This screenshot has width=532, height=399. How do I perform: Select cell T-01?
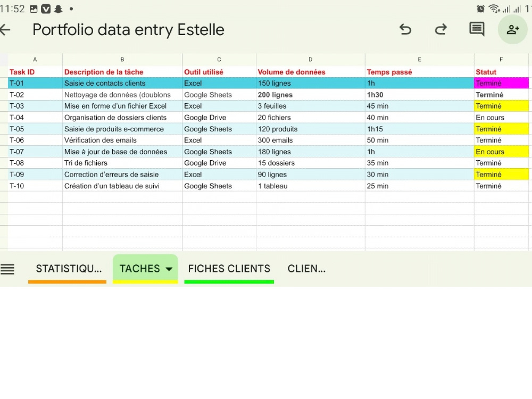pyautogui.click(x=35, y=83)
